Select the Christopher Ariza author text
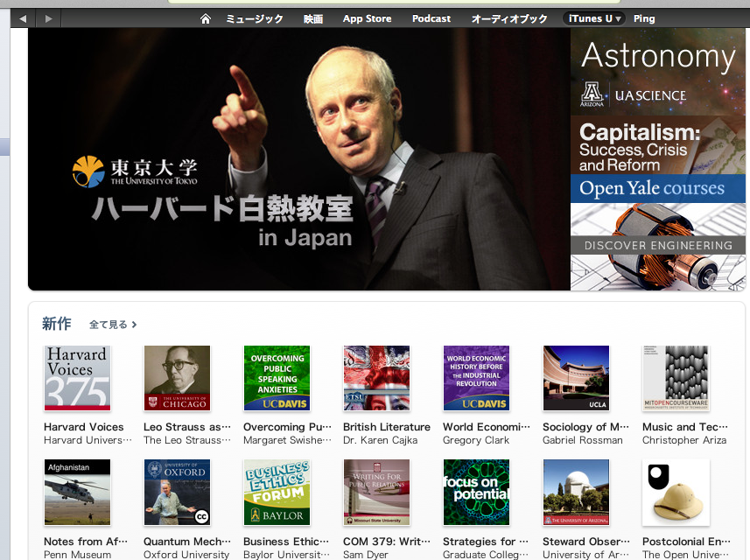The width and height of the screenshot is (750, 560). [x=684, y=440]
